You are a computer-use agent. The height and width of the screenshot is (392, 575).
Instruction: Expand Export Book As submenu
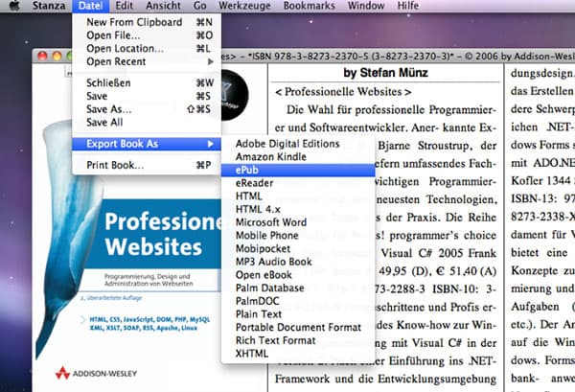(x=147, y=144)
